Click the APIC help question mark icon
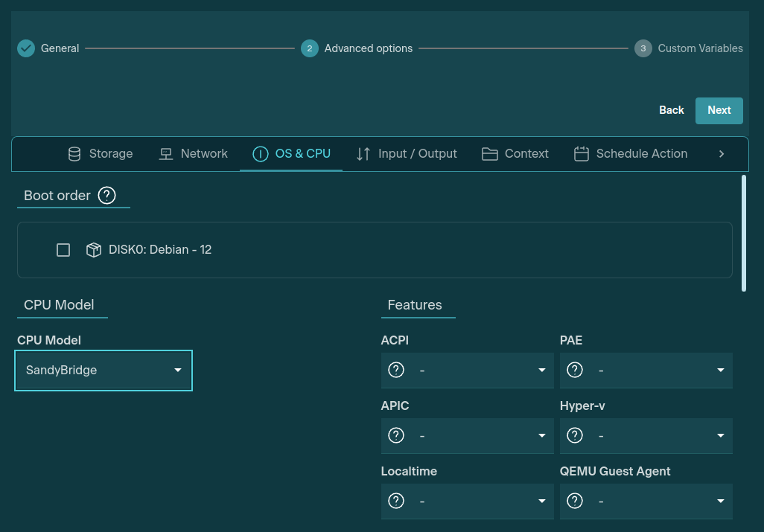This screenshot has width=764, height=532. point(396,435)
